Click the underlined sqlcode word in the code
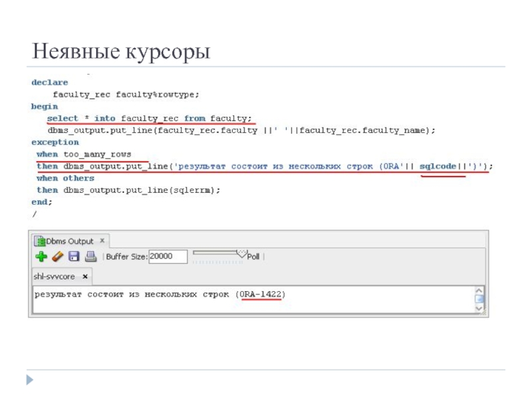532x399 pixels. tap(437, 166)
